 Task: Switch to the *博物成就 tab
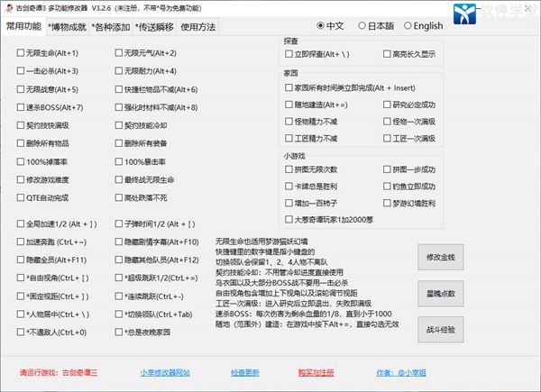70,26
